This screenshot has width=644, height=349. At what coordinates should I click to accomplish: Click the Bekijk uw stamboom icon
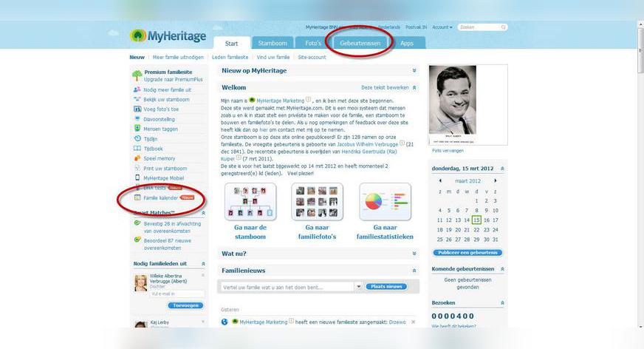click(x=137, y=99)
